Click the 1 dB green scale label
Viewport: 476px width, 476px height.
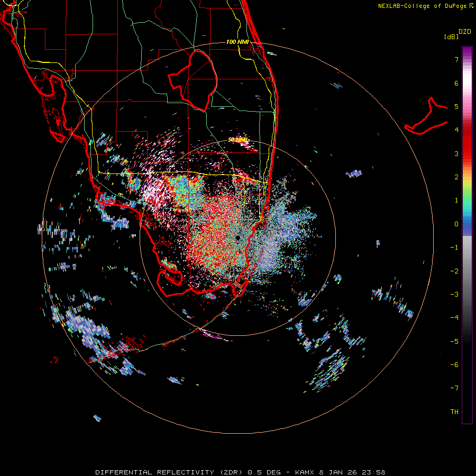coord(456,200)
